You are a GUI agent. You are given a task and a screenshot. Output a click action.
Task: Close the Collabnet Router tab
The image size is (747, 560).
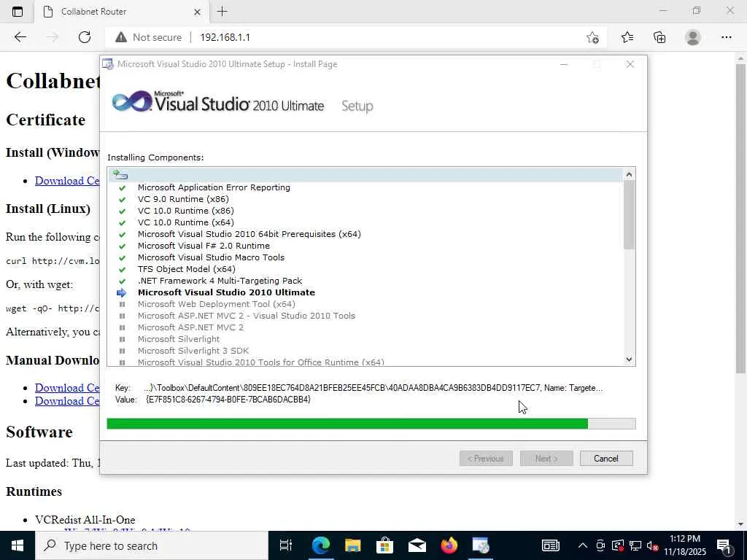click(197, 12)
